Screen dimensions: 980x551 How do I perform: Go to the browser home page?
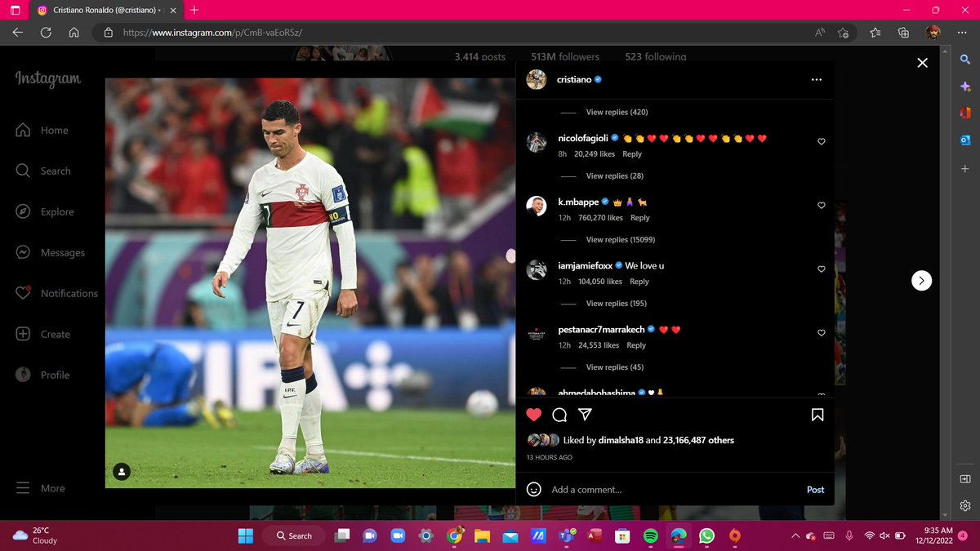(73, 33)
